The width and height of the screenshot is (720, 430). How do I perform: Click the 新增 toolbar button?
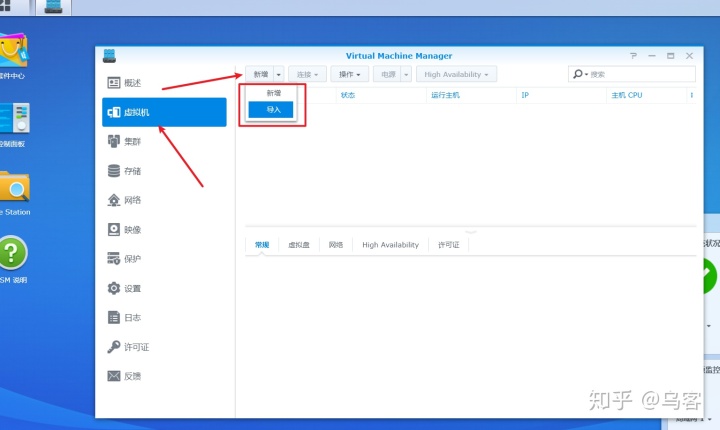260,74
